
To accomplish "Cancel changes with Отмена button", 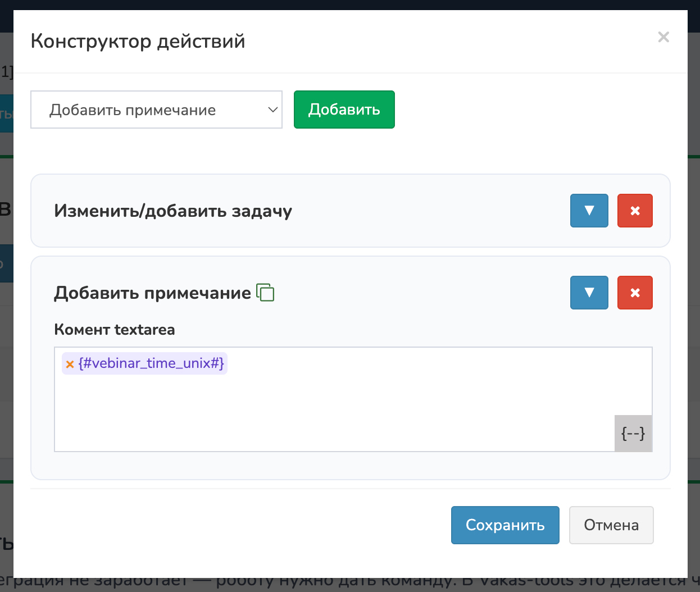I will coord(611,525).
